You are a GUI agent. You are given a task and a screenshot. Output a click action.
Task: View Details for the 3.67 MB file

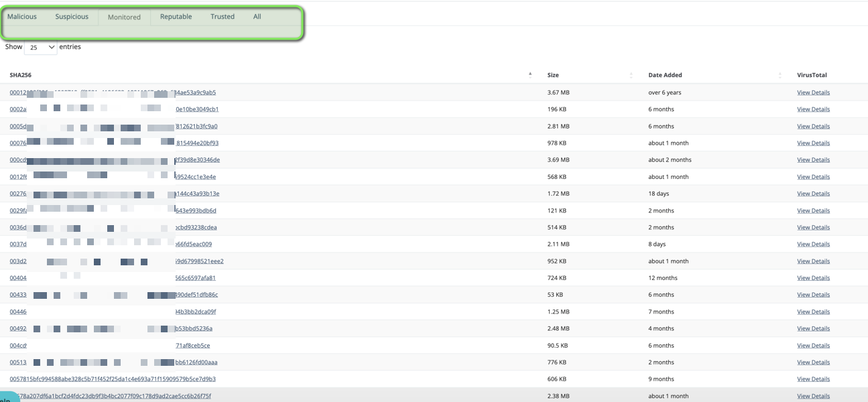tap(813, 92)
